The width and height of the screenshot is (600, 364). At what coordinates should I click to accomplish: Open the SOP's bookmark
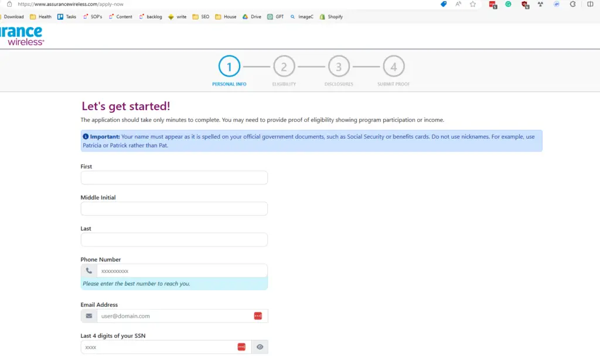coord(93,17)
